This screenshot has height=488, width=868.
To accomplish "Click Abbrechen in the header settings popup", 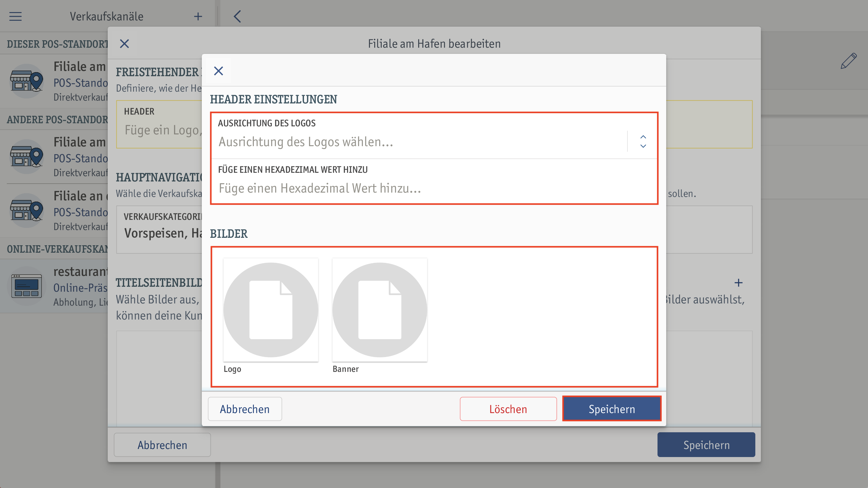I will [x=245, y=409].
